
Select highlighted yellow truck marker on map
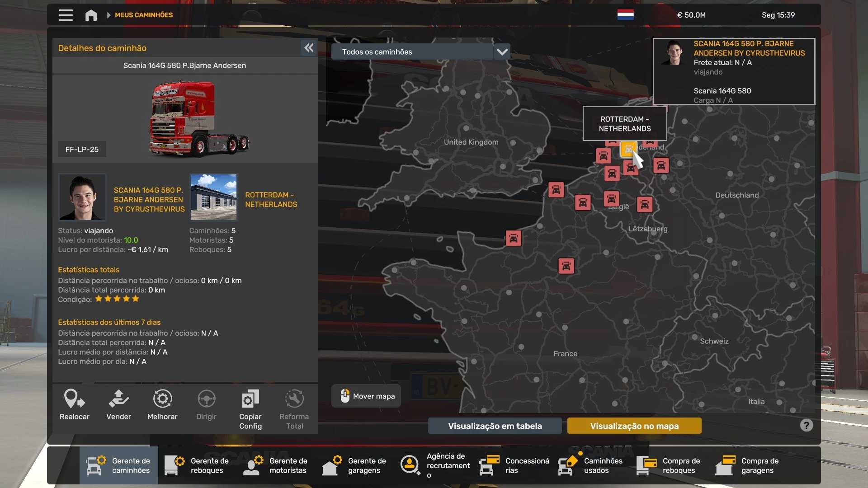point(628,149)
